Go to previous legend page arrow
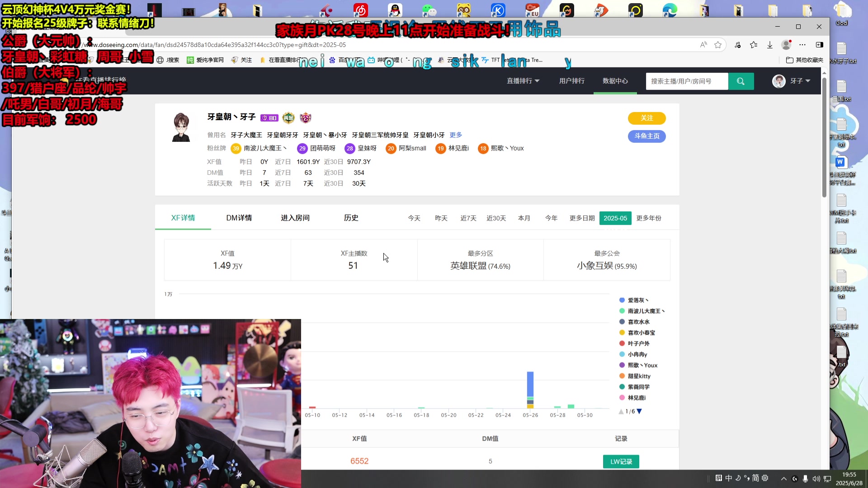Image resolution: width=868 pixels, height=488 pixels. pyautogui.click(x=621, y=411)
